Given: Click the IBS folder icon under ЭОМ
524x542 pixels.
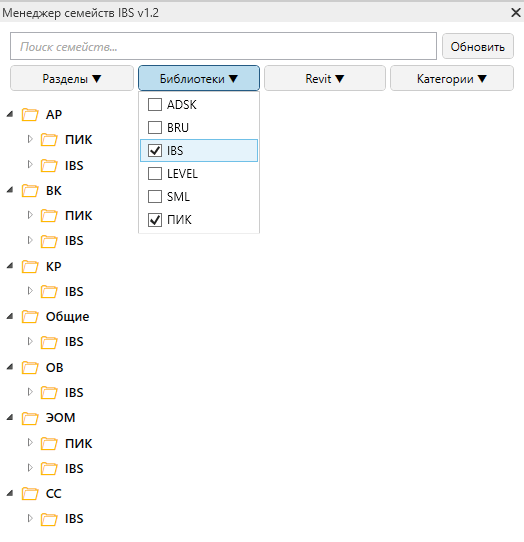Looking at the screenshot, I should pos(49,468).
